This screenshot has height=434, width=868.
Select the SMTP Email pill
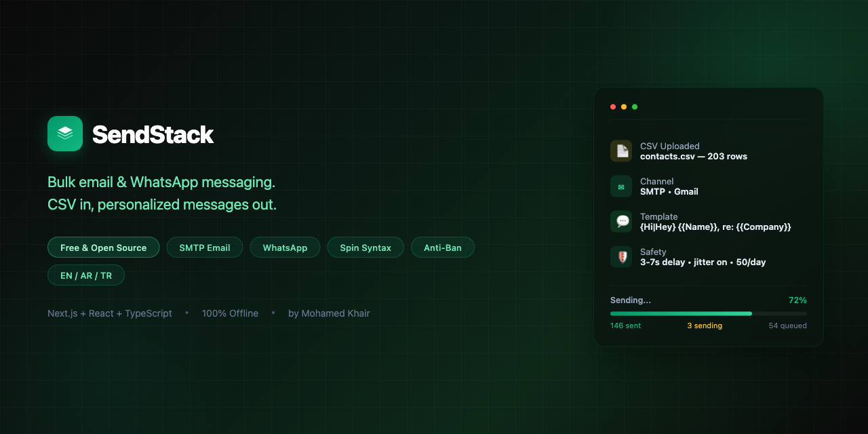click(205, 248)
